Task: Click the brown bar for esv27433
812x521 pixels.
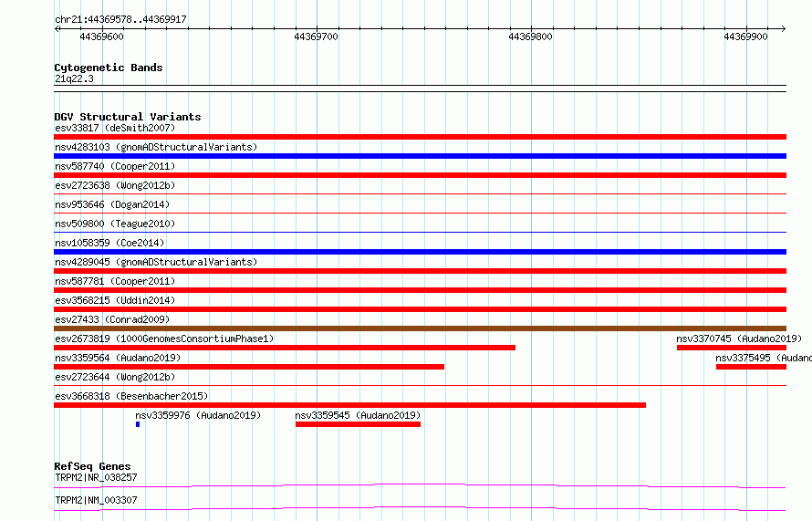Action: click(x=420, y=328)
